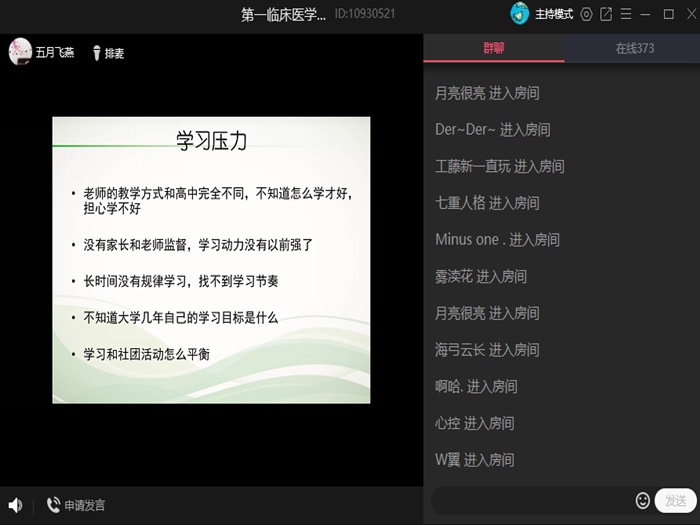Switch to the 群聊 tab
The image size is (700, 525).
494,48
